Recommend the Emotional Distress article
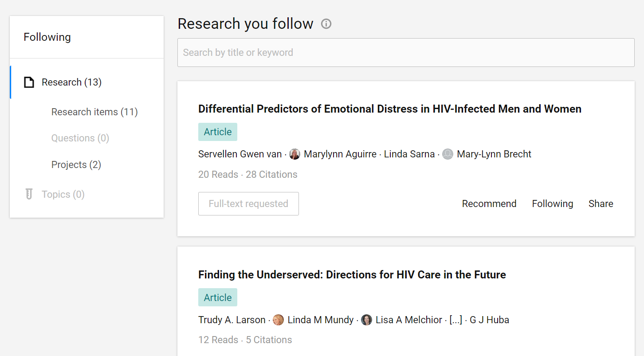The height and width of the screenshot is (356, 644). coord(489,204)
